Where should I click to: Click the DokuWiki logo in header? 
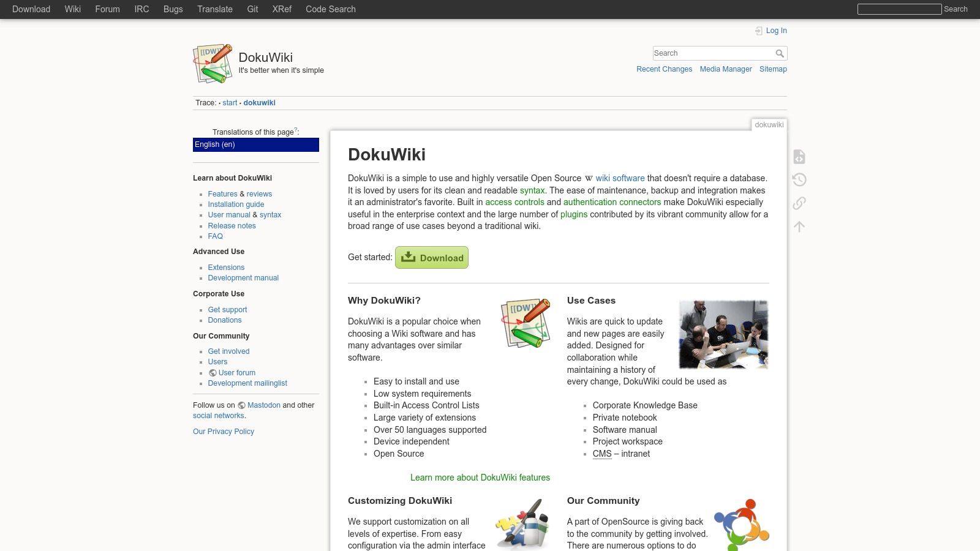213,63
